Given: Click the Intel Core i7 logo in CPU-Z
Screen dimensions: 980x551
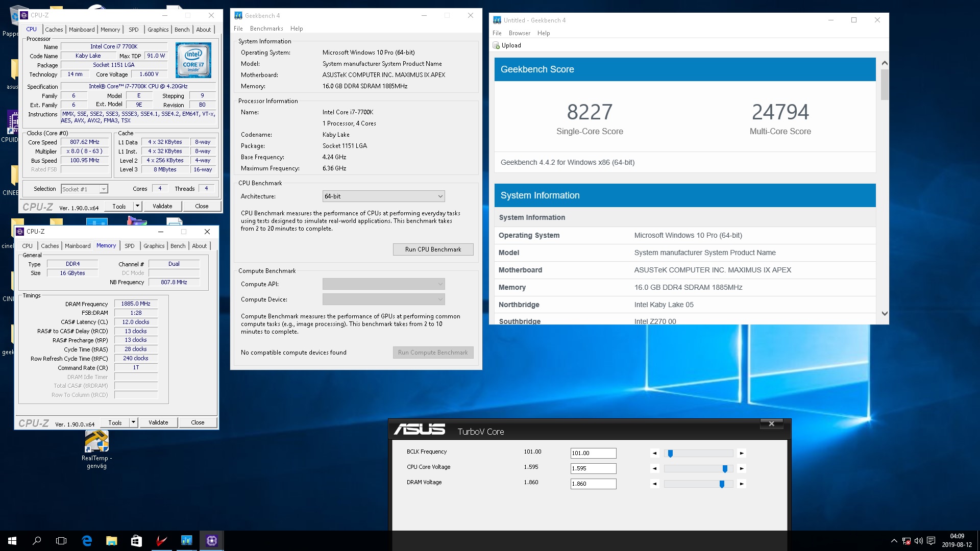Looking at the screenshot, I should coord(193,60).
